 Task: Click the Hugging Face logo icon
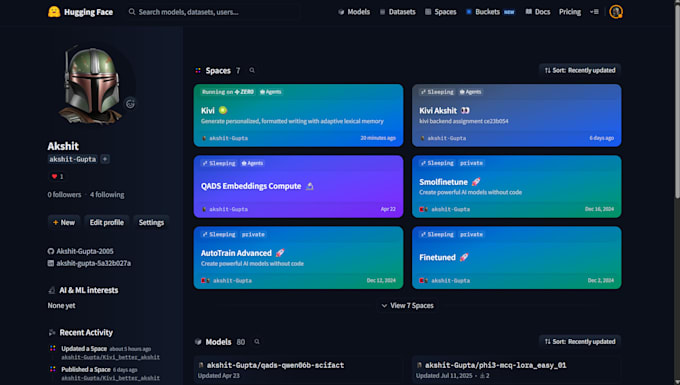pos(54,12)
